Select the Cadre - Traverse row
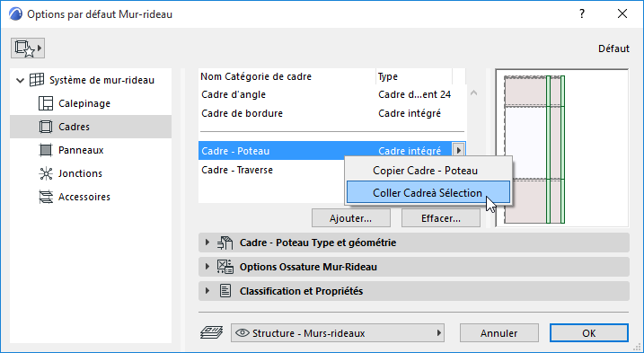Viewport: 644px width, 353px height. click(x=271, y=170)
